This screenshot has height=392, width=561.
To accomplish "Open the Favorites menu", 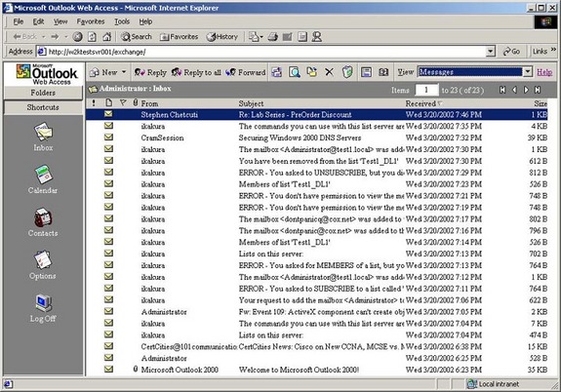I will click(x=91, y=21).
